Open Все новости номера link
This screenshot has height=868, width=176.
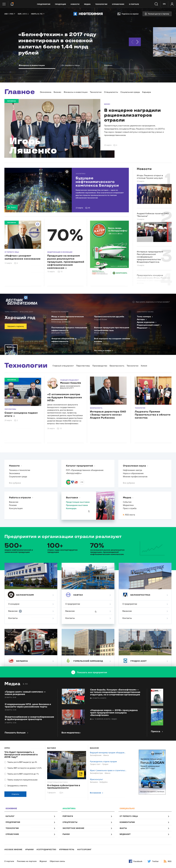pyautogui.click(x=103, y=350)
